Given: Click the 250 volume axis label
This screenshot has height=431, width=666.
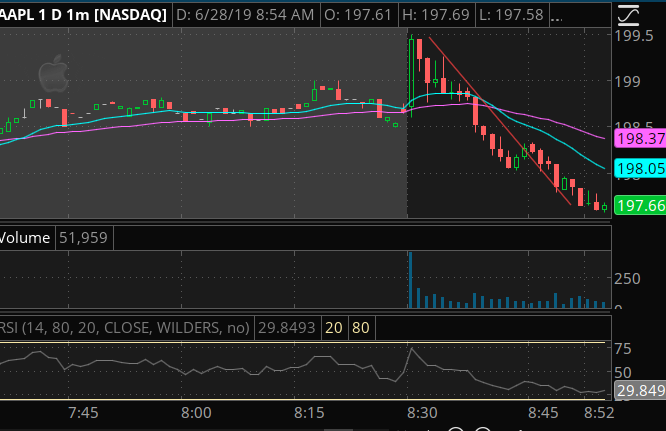Looking at the screenshot, I should click(627, 279).
